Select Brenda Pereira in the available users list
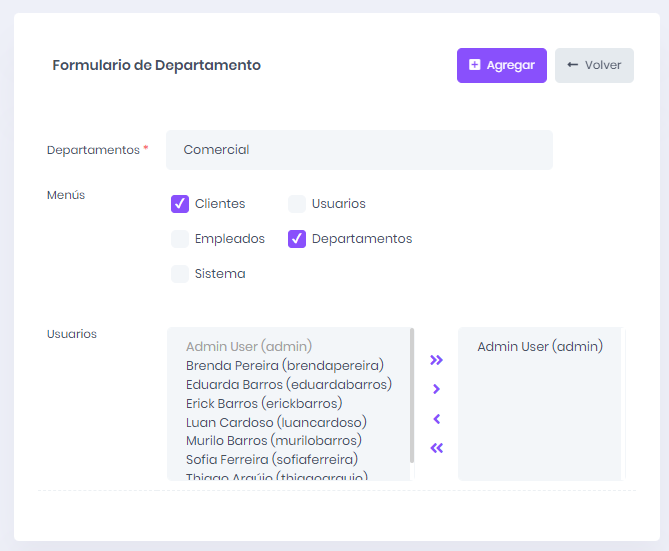The image size is (669, 551). 285,366
